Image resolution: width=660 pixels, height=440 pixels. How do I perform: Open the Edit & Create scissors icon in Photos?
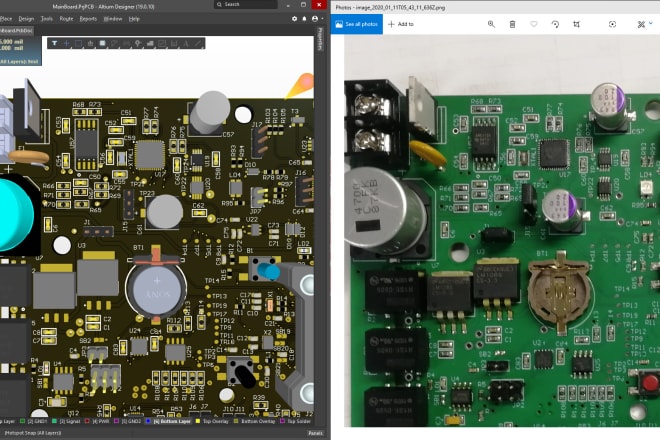point(641,24)
